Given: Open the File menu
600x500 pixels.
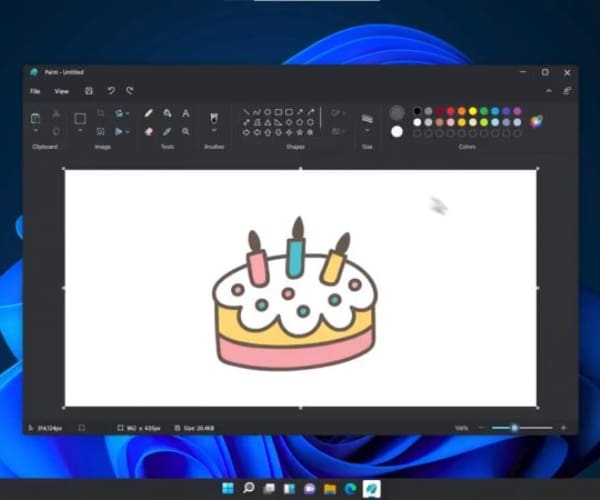Looking at the screenshot, I should pos(35,91).
